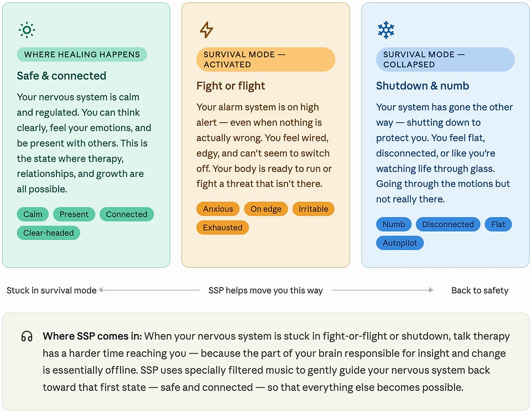Pick the On edge tag
Screen dimensions: 532x412
click(265, 208)
